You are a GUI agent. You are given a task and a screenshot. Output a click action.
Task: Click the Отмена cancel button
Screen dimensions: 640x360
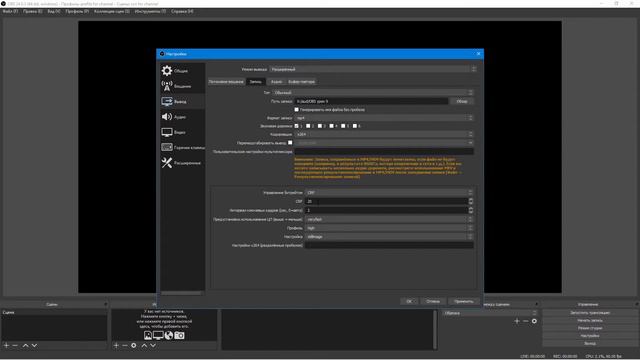433,301
